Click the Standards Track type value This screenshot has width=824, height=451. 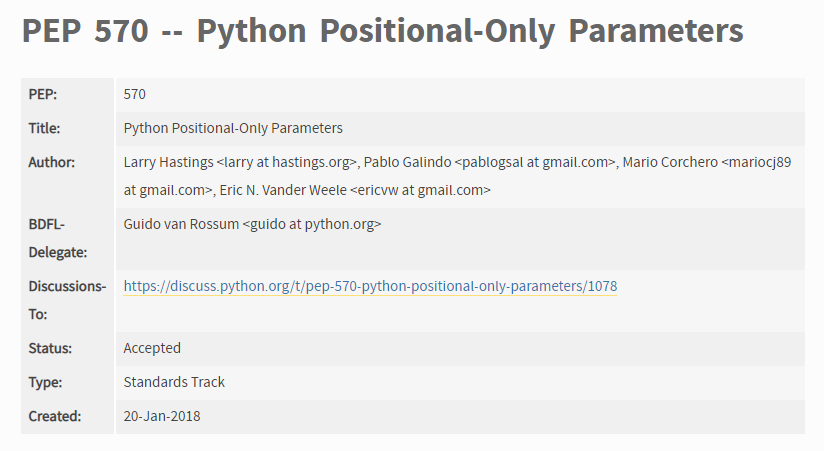click(x=174, y=382)
